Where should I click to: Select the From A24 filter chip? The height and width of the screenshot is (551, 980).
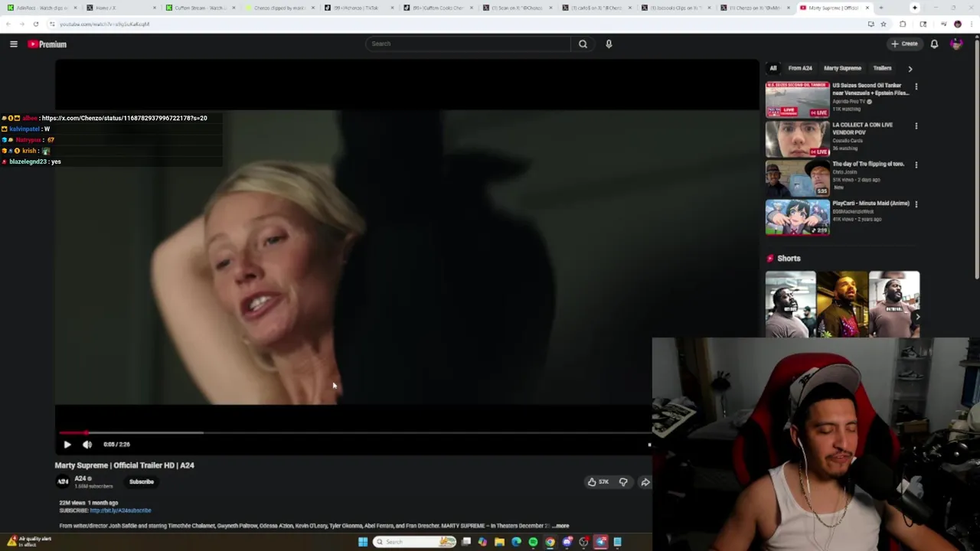pyautogui.click(x=800, y=68)
